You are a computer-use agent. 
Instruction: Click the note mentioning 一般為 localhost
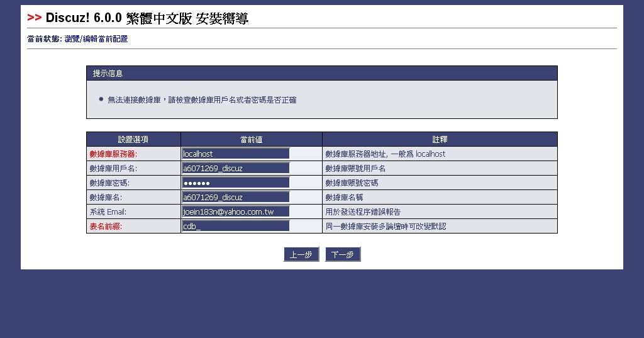point(386,154)
